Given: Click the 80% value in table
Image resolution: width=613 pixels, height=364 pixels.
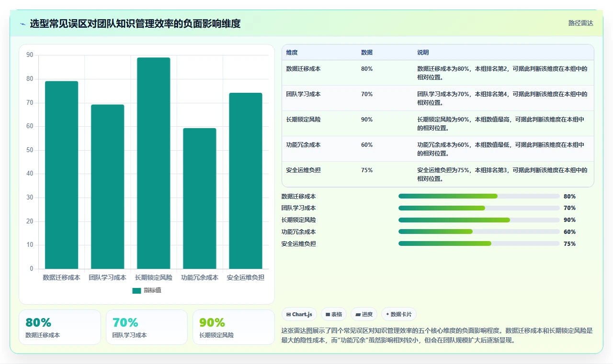Looking at the screenshot, I should (x=367, y=69).
